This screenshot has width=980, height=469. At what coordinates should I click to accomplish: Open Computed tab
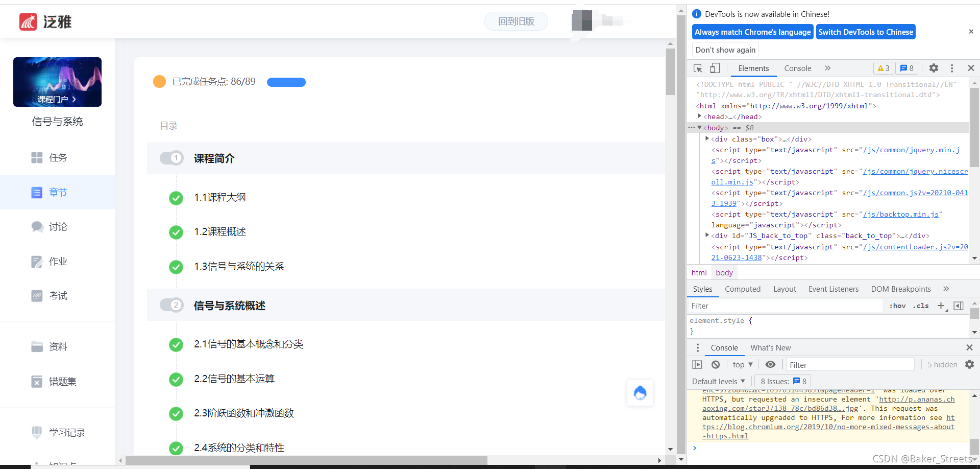[742, 289]
